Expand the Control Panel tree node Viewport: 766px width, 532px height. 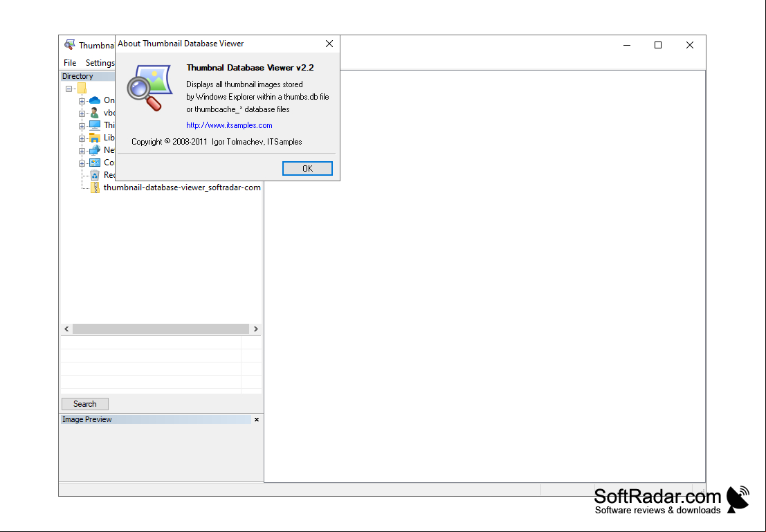[82, 163]
